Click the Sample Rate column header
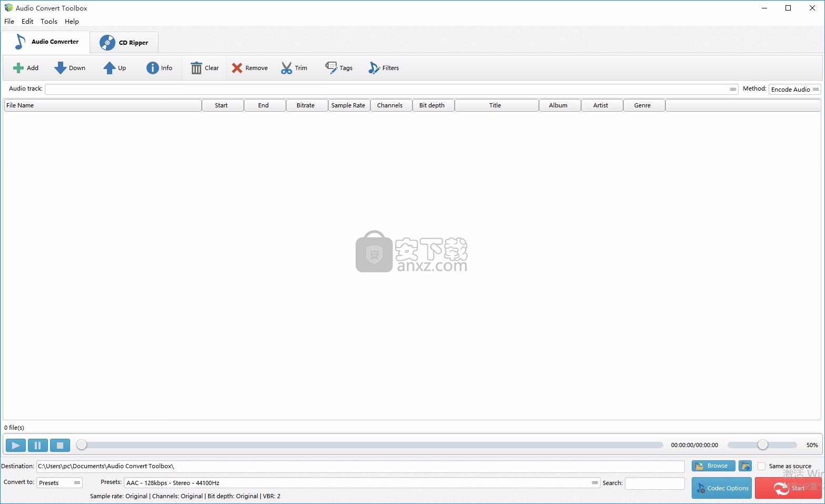 (349, 105)
